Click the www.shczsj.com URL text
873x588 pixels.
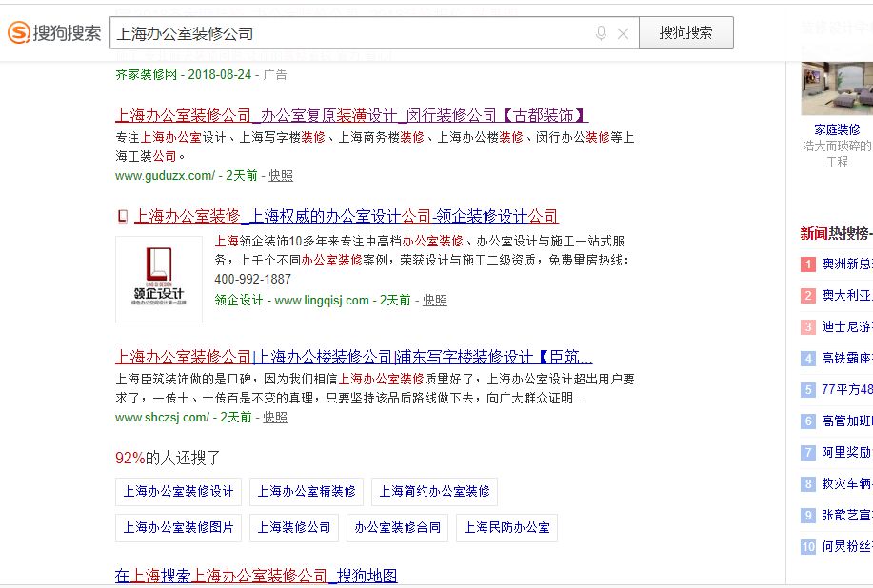[162, 418]
